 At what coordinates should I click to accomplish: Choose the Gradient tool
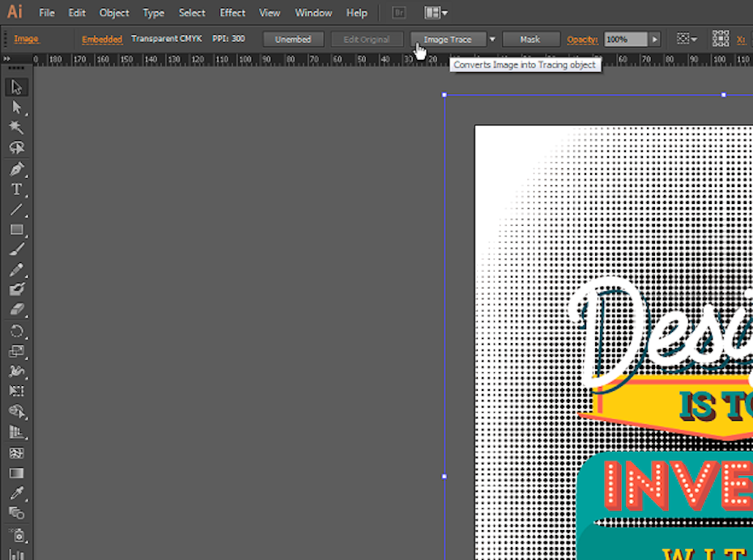coord(16,473)
